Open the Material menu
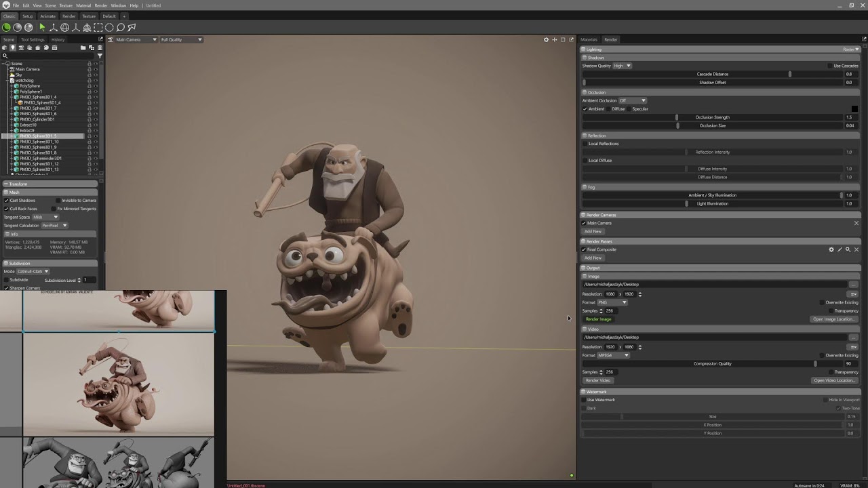868x488 pixels. [x=83, y=5]
